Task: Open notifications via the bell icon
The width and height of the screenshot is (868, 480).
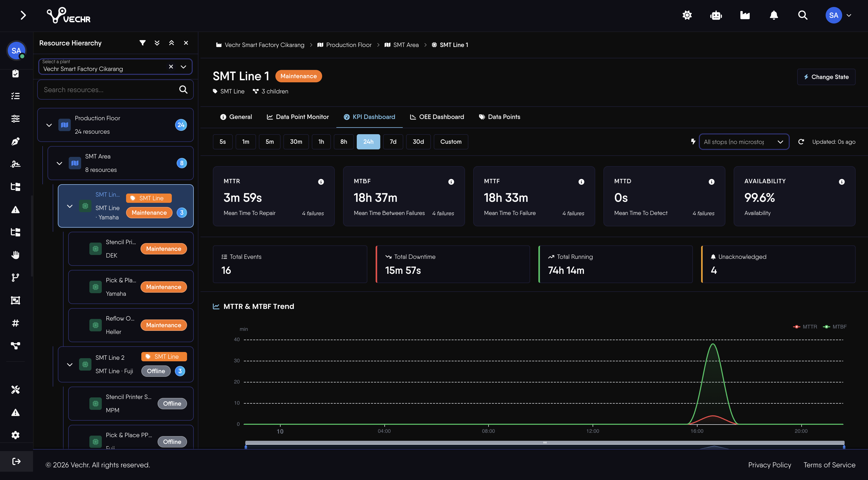Action: tap(774, 15)
